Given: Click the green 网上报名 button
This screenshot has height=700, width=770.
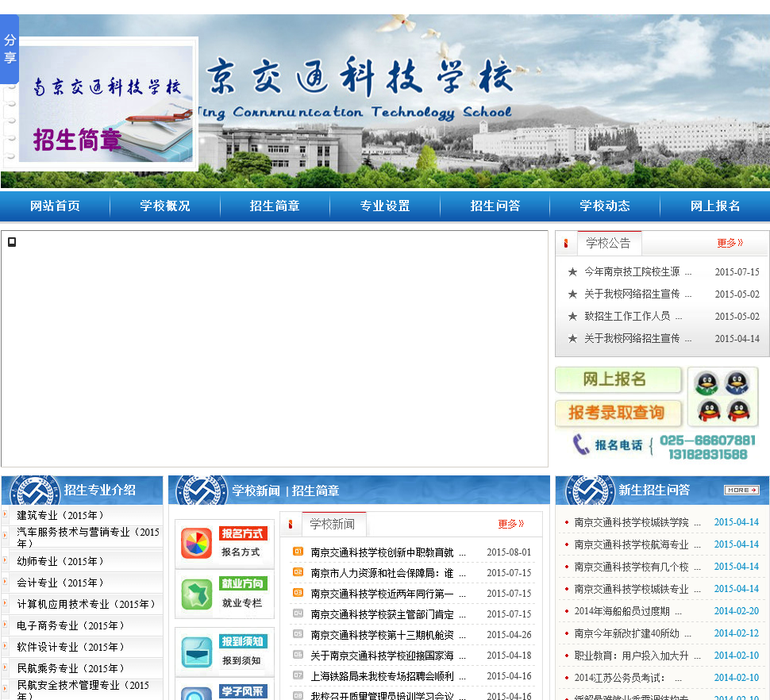Looking at the screenshot, I should coord(618,379).
